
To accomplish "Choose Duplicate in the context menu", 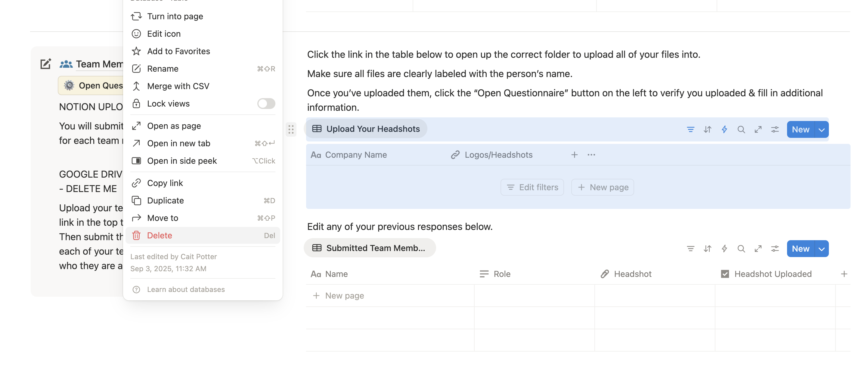I will (x=165, y=200).
